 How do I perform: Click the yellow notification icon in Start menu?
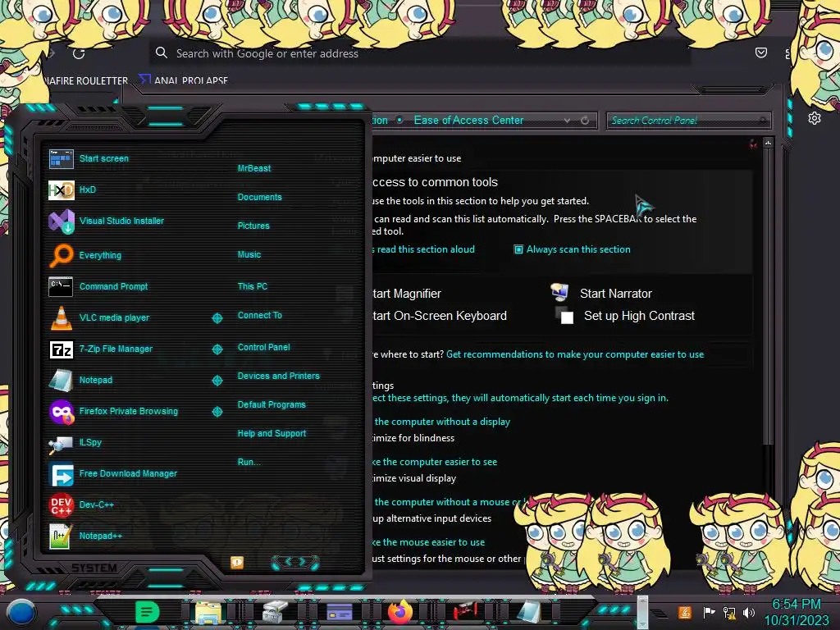point(237,562)
